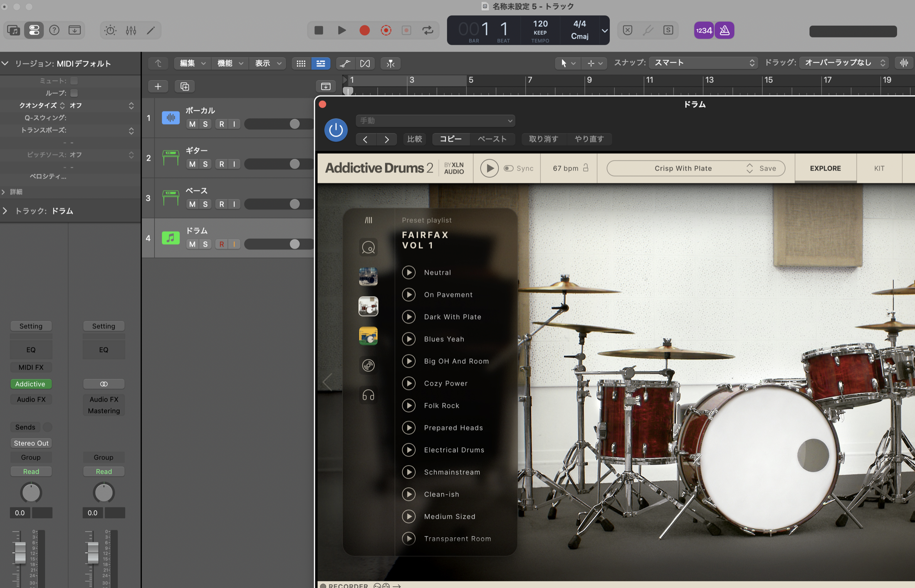Screen dimensions: 915x588
Task: Click the 取り消す undo button
Action: [543, 139]
